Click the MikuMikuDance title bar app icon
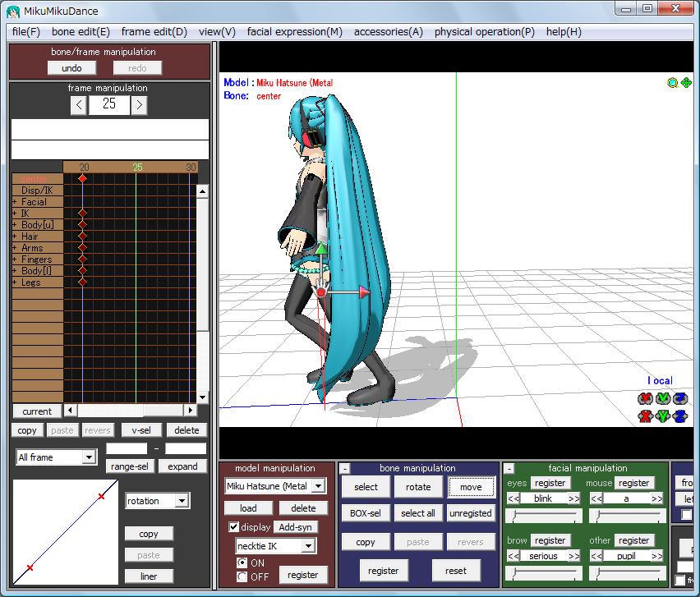The image size is (700, 597). pyautogui.click(x=13, y=11)
